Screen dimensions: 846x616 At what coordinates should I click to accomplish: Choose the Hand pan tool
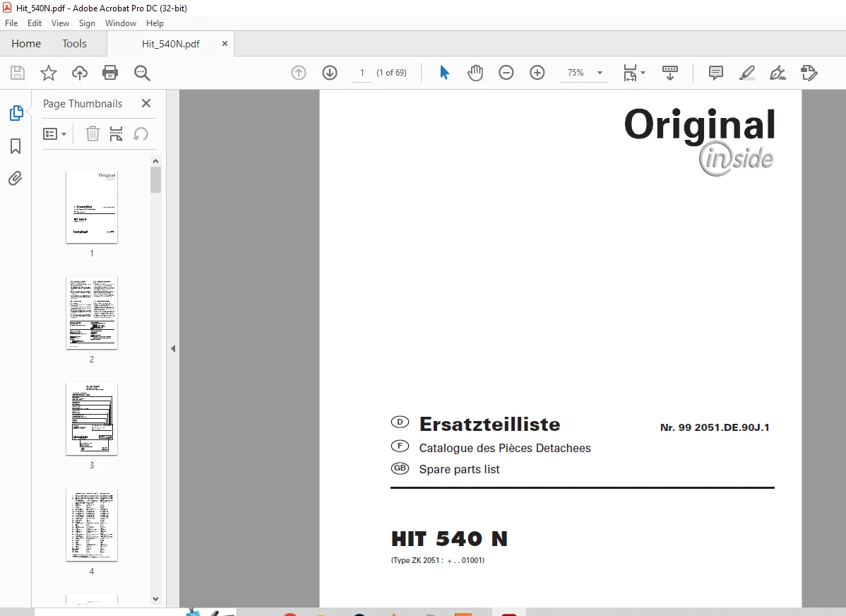tap(475, 72)
